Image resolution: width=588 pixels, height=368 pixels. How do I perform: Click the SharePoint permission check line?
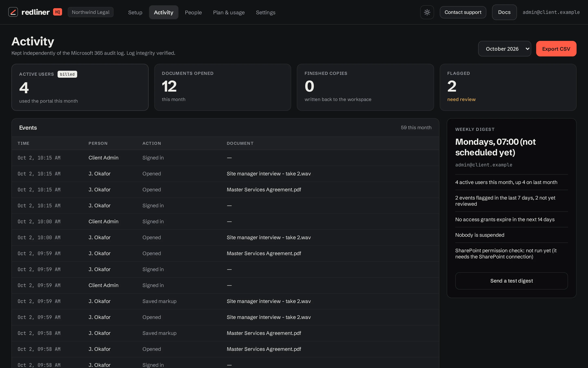(506, 253)
